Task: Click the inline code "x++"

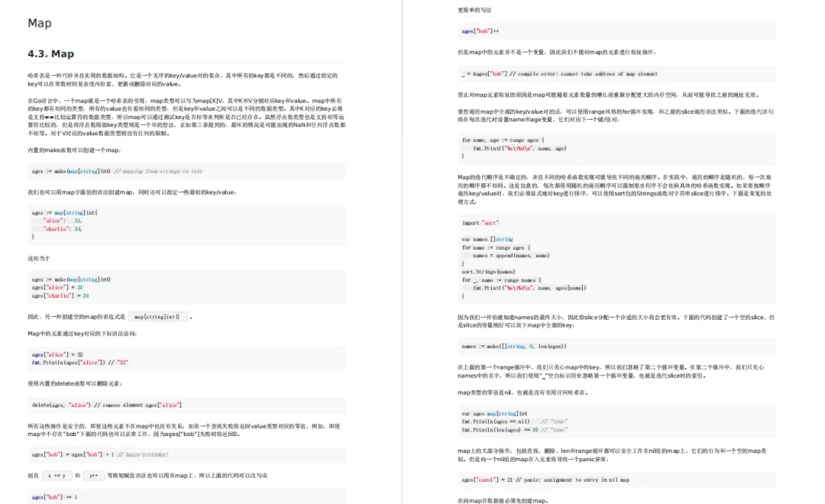Action: (x=94, y=476)
